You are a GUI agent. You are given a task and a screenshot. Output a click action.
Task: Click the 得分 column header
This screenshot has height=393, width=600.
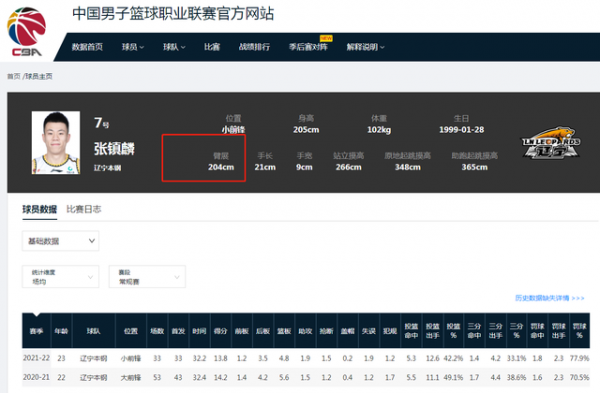pos(220,331)
